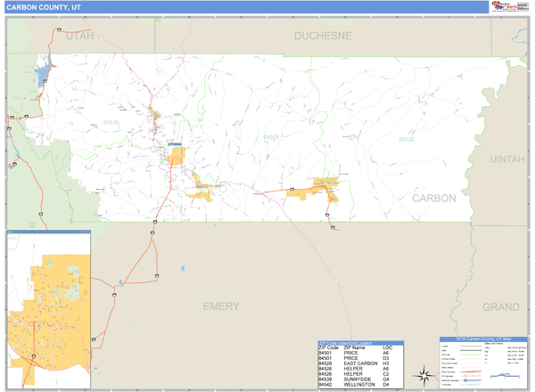535x392 pixels.
Task: Click "SUNNYSIDE" in the ZIP index
Action: click(x=358, y=379)
